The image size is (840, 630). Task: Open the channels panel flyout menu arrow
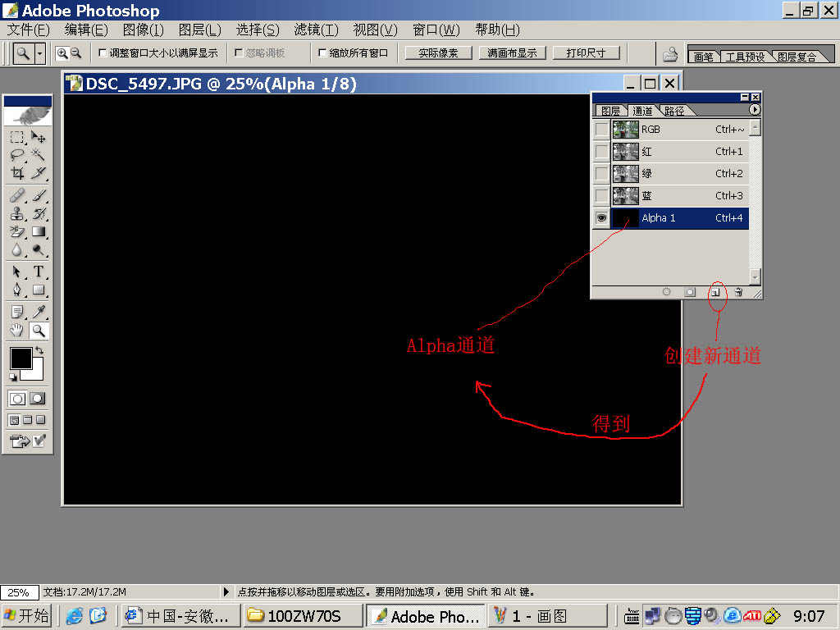tap(755, 110)
